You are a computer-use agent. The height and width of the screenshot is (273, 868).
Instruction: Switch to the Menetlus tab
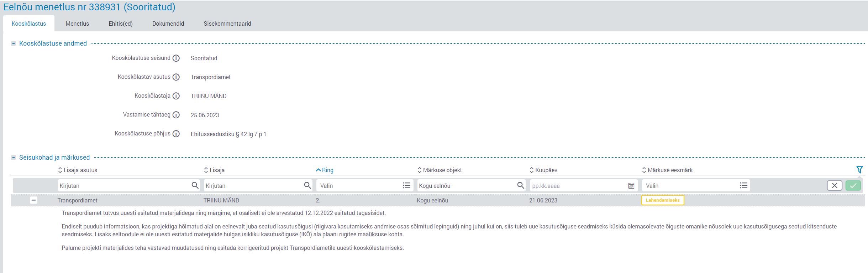77,24
